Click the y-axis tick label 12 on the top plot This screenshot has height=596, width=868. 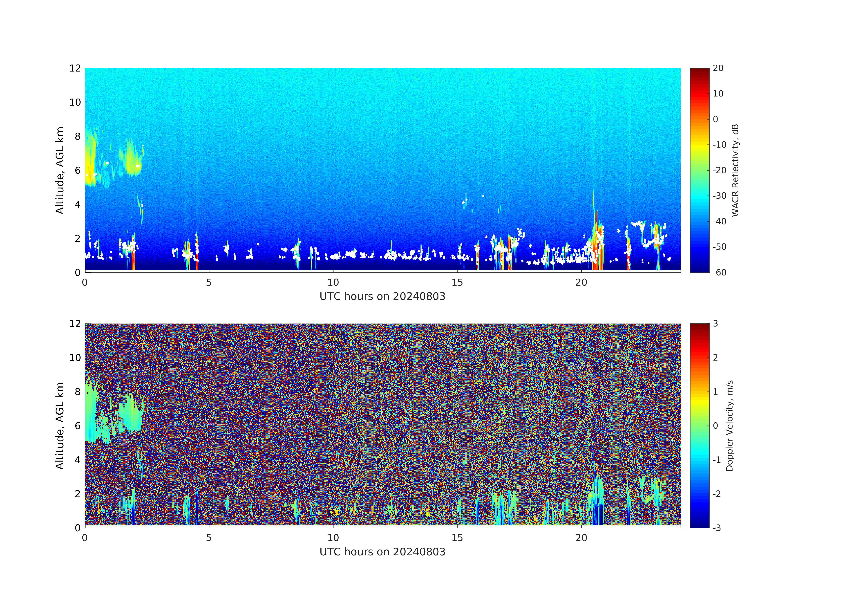coord(75,68)
